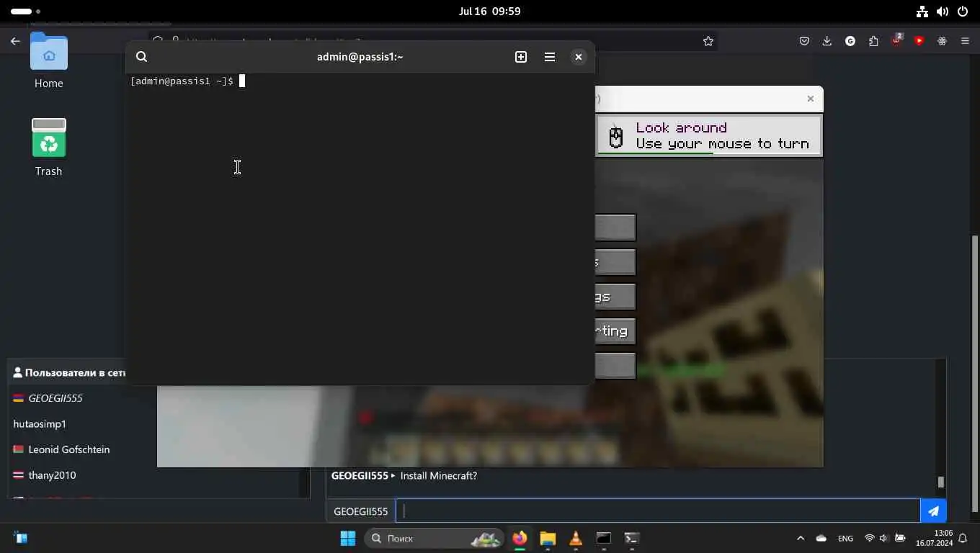
Task: Click the battery tray icon
Action: pos(900,538)
